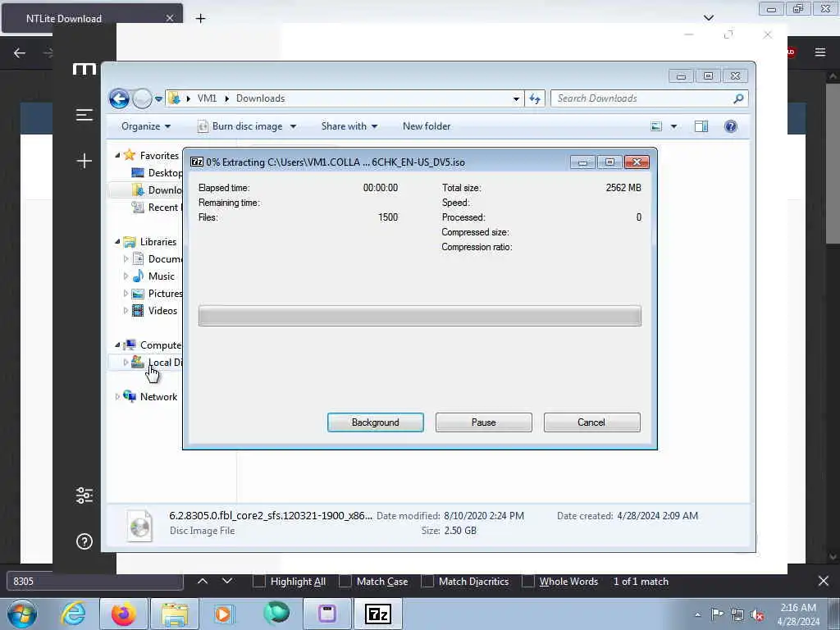The height and width of the screenshot is (630, 840).
Task: Open the Share with menu
Action: point(349,126)
